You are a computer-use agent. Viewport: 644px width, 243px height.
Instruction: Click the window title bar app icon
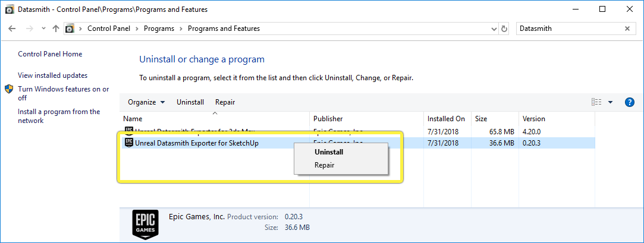pyautogui.click(x=10, y=9)
